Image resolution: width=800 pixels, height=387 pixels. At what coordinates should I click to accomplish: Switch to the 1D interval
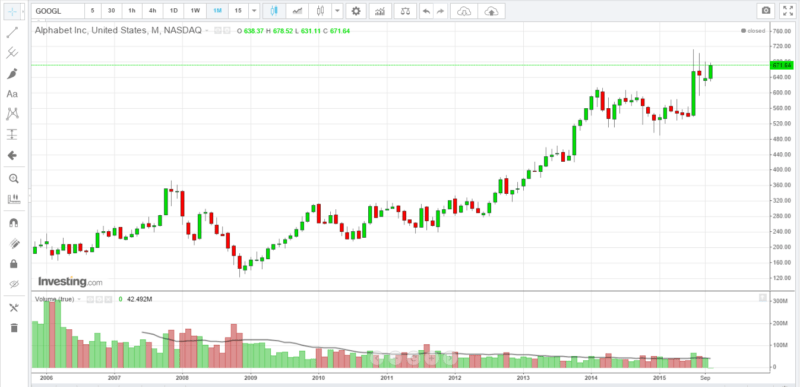point(173,11)
